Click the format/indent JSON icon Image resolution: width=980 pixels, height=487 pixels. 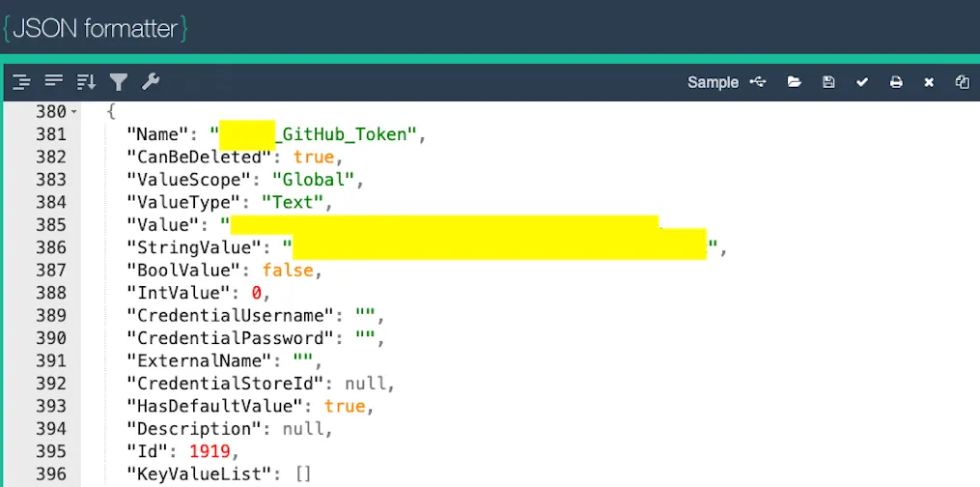21,82
